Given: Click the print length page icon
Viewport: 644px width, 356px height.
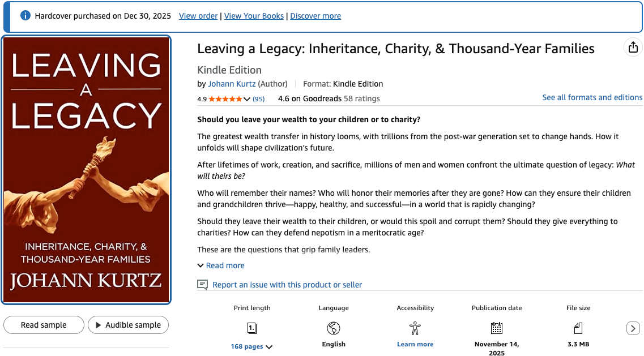Looking at the screenshot, I should tap(252, 328).
